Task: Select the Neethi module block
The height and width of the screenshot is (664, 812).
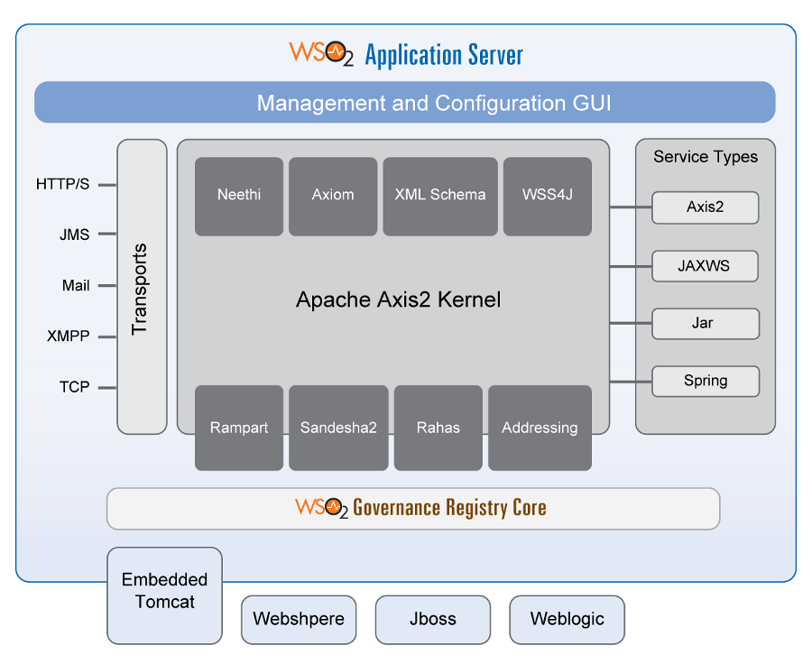Action: point(238,195)
